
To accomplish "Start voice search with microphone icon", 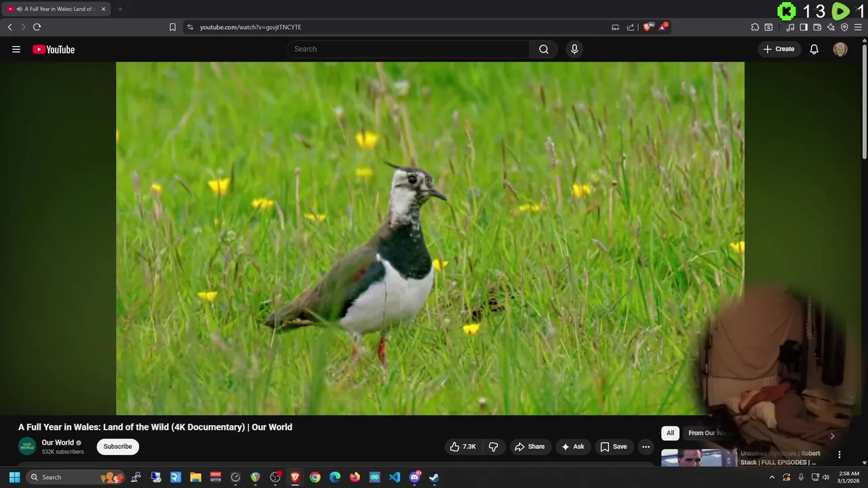I will 574,49.
